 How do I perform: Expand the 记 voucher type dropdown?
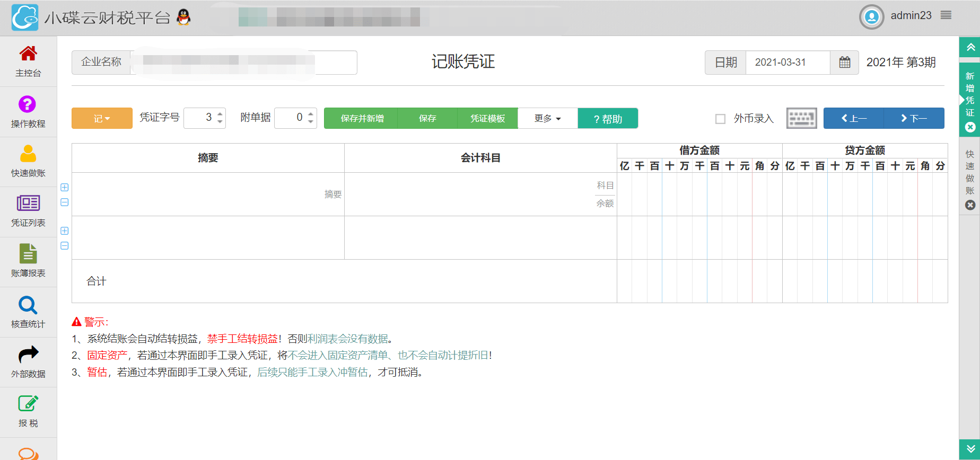(x=102, y=118)
